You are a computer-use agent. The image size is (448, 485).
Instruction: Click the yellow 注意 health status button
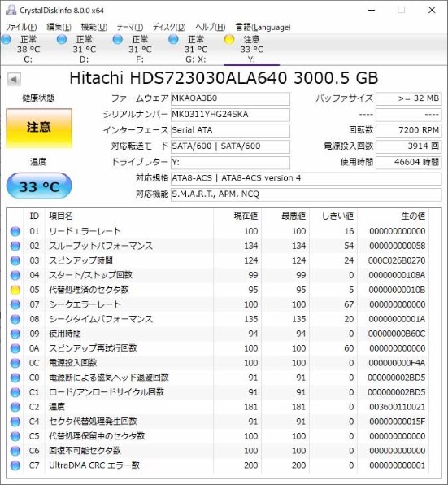coord(39,128)
